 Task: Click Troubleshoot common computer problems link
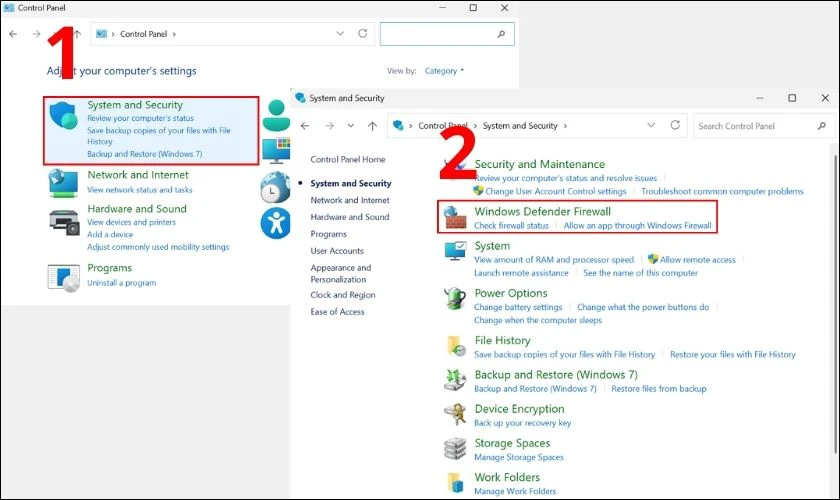[722, 191]
